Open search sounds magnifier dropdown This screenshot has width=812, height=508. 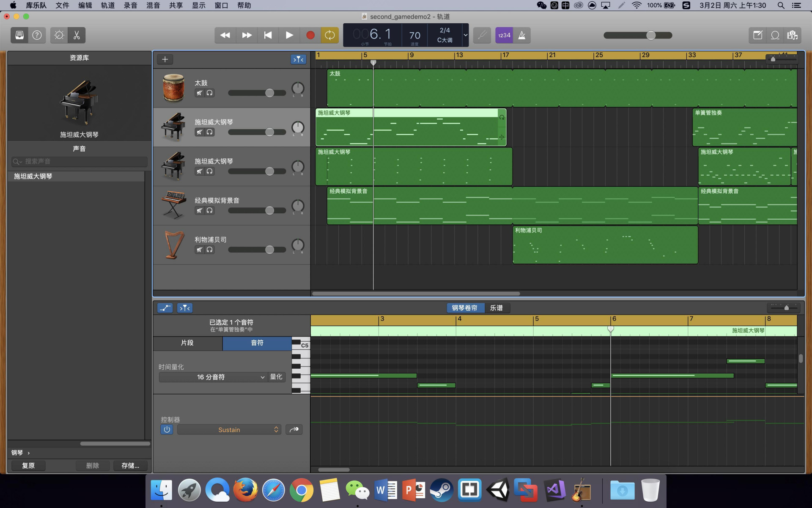[17, 161]
